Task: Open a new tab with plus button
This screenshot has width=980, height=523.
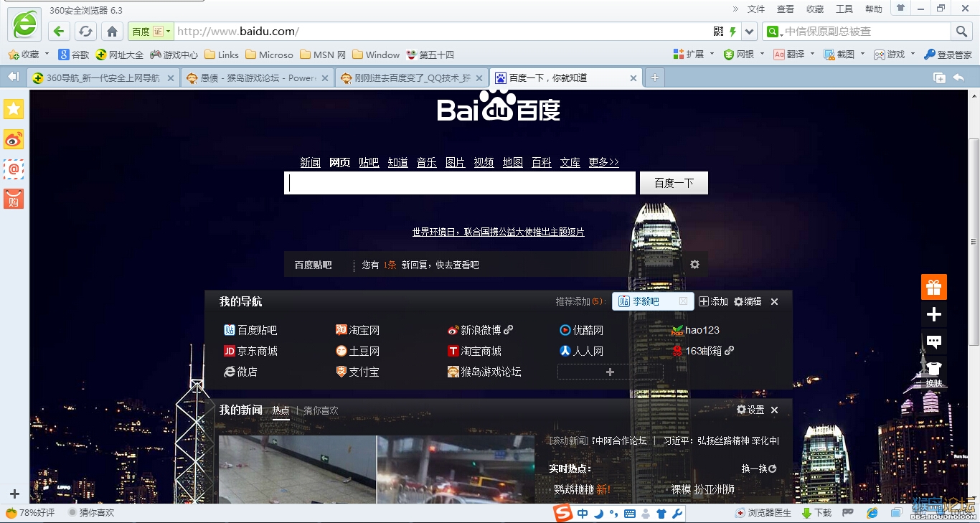Action: coord(654,78)
